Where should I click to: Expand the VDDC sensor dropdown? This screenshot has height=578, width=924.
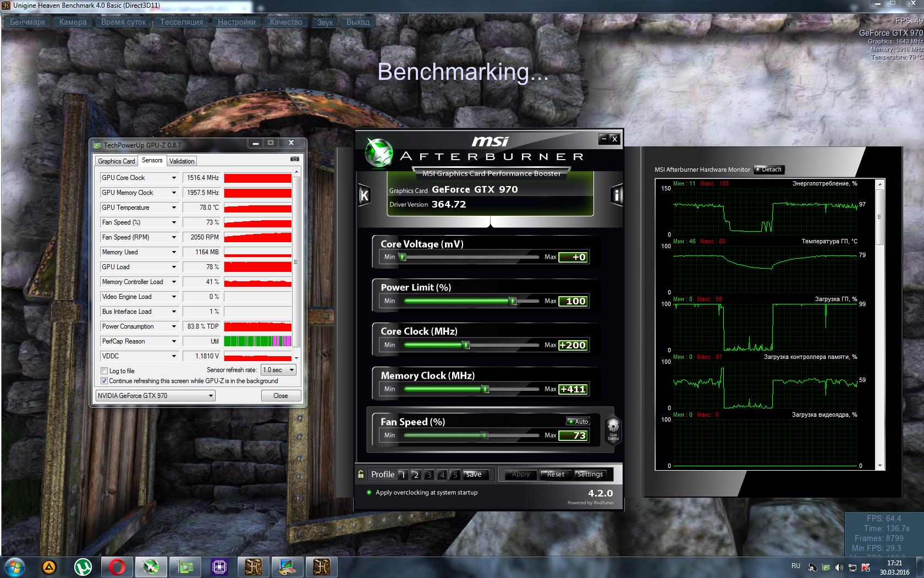point(174,356)
